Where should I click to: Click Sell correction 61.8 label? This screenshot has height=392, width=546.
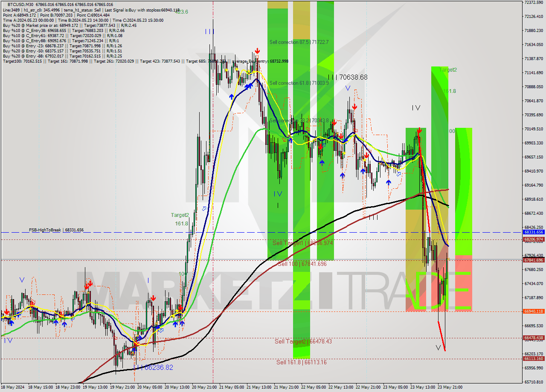(x=299, y=83)
